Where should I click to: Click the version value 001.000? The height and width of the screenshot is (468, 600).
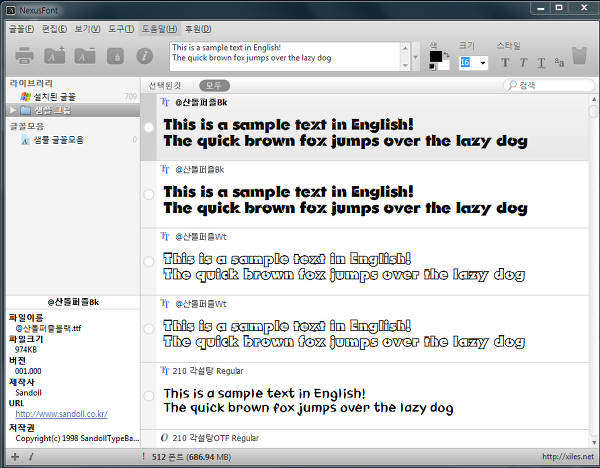point(28,371)
